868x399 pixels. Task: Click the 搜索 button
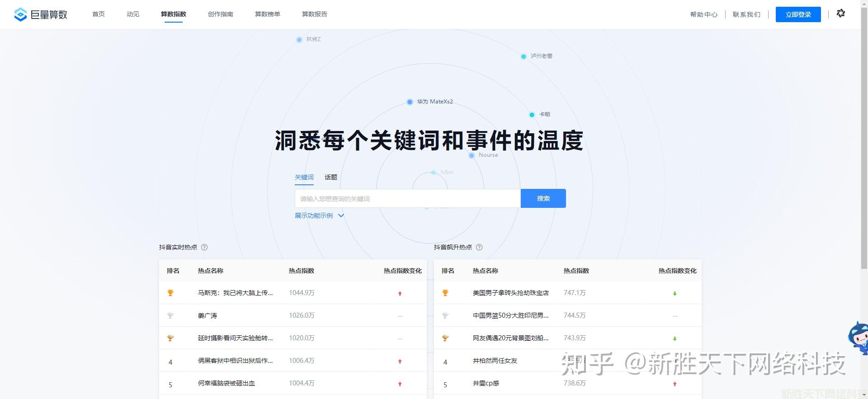pos(543,198)
